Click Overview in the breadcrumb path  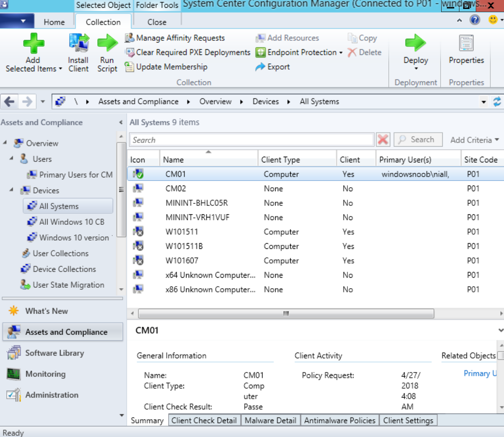tap(215, 102)
